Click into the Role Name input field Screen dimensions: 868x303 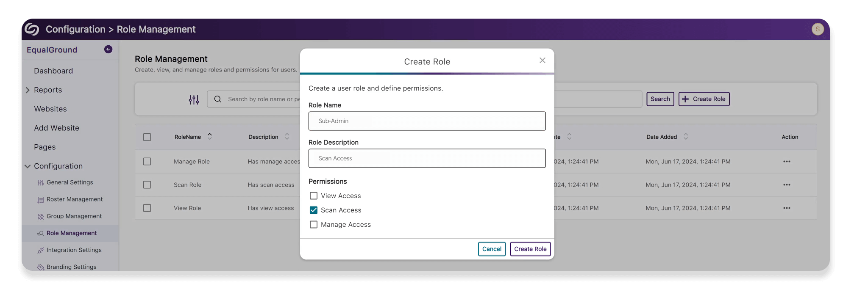(427, 121)
